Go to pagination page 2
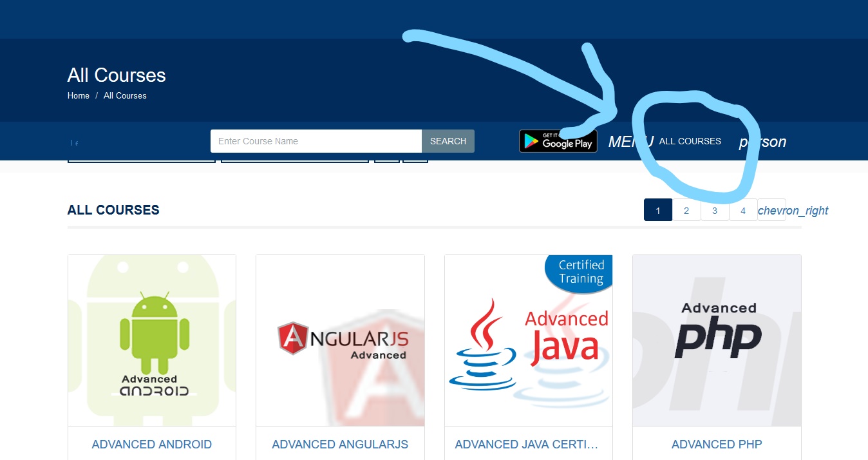The width and height of the screenshot is (868, 460). tap(686, 210)
